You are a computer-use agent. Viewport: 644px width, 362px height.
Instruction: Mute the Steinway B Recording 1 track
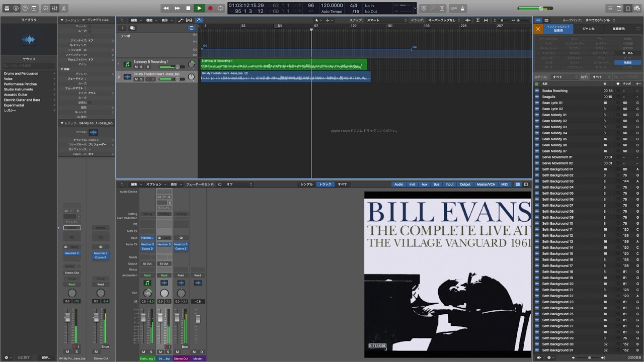(136, 67)
